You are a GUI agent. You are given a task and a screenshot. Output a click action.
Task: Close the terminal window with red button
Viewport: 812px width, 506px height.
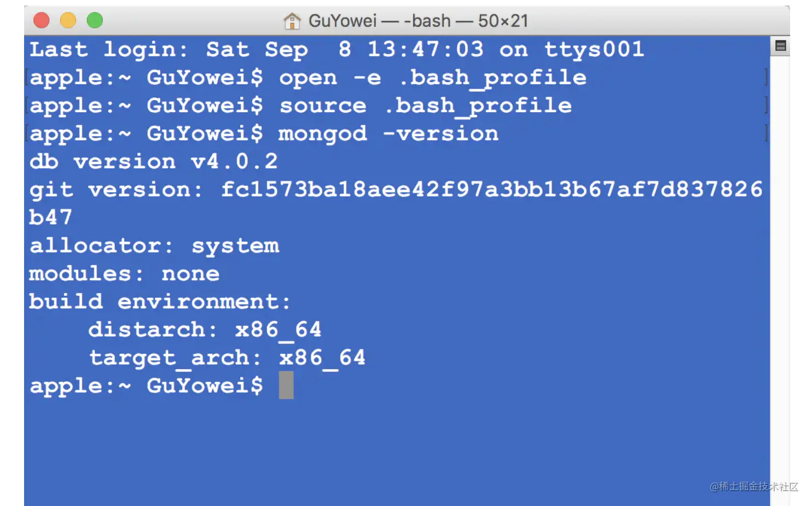(x=42, y=21)
